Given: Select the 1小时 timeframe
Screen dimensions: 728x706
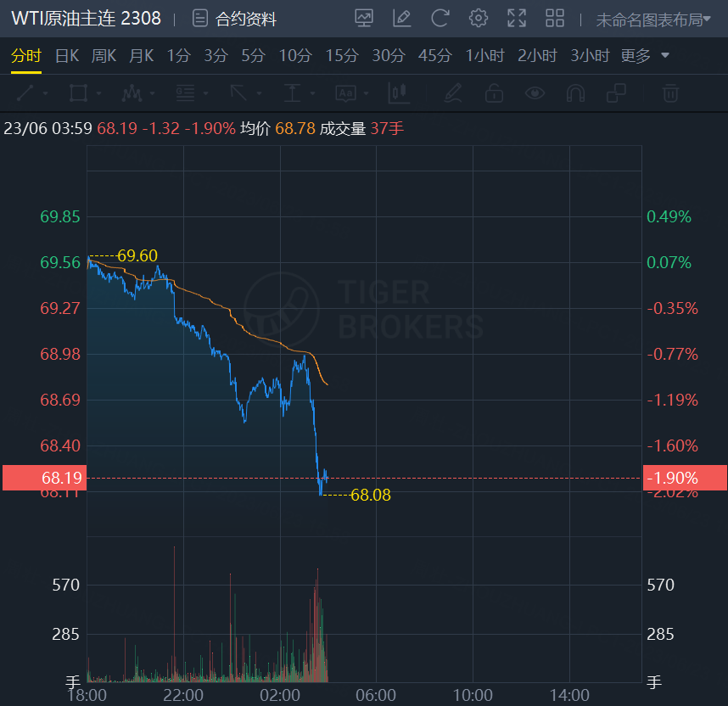Looking at the screenshot, I should click(x=484, y=56).
